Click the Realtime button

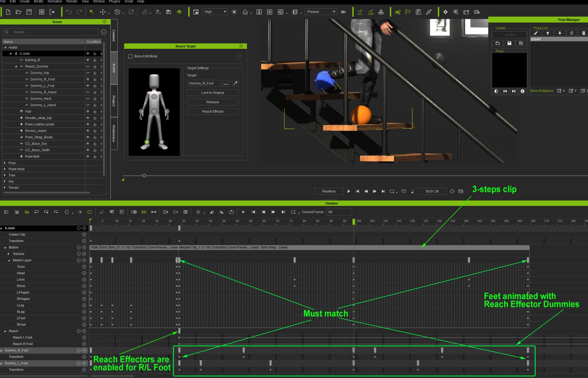329,191
